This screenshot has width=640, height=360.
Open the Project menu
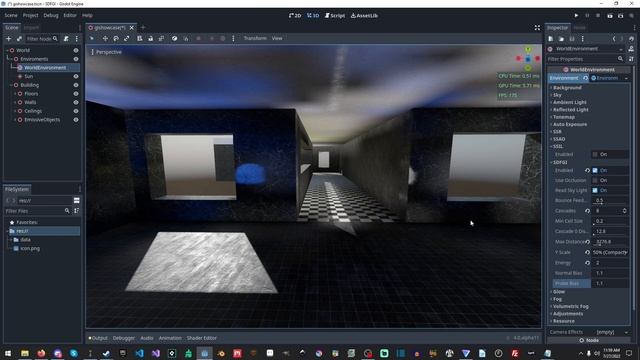30,16
